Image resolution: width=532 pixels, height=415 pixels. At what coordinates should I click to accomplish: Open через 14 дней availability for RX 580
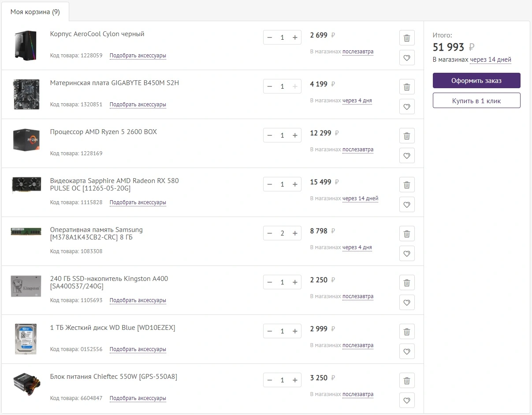click(x=360, y=198)
